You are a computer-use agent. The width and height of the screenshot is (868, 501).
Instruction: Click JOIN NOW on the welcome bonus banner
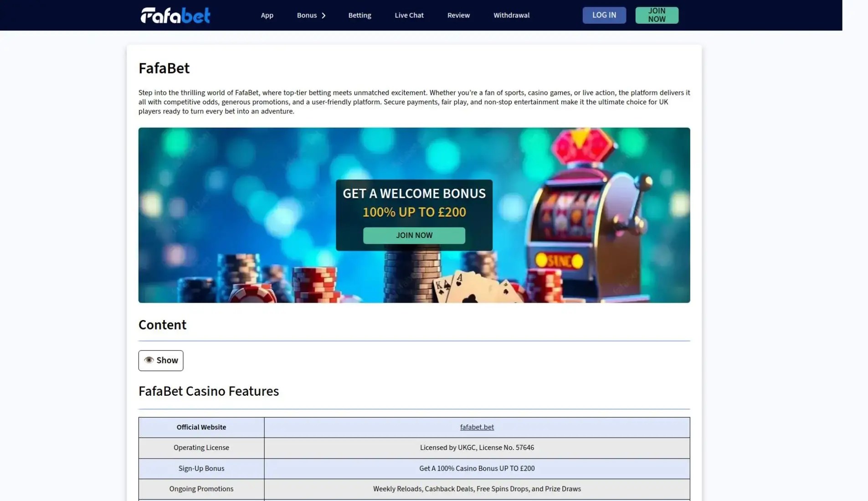[x=414, y=235]
